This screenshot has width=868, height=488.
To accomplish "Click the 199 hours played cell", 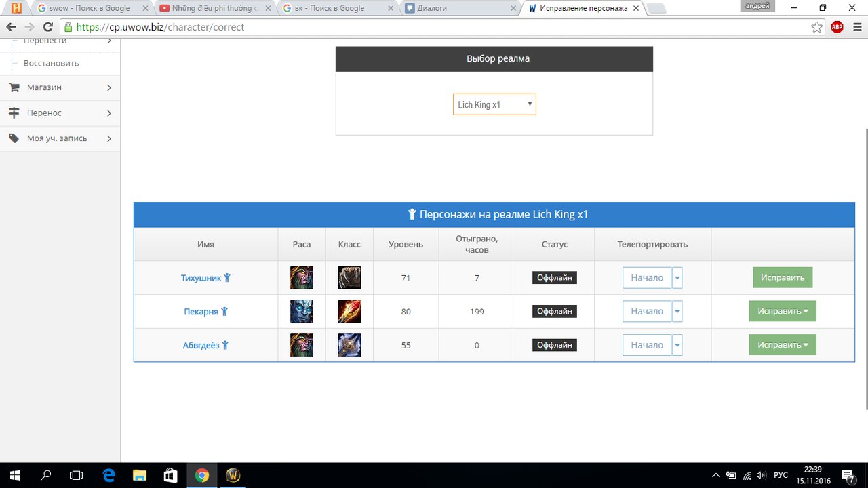I will click(477, 312).
